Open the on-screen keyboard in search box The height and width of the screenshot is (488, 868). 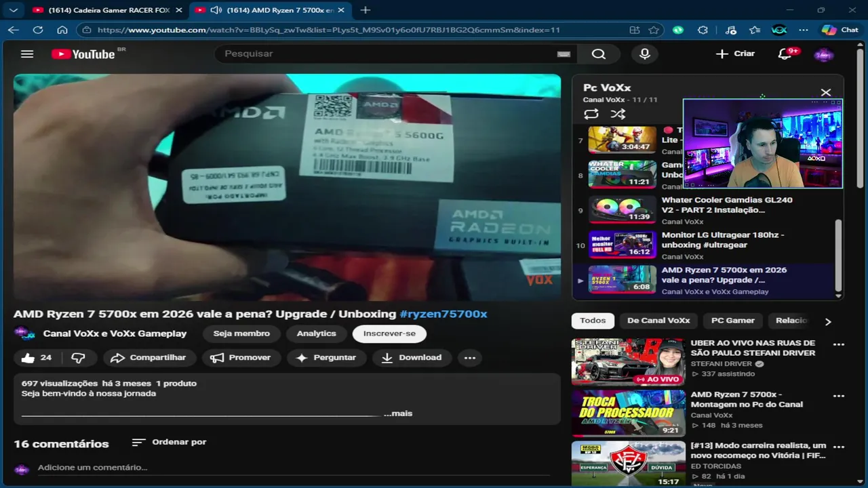(564, 54)
